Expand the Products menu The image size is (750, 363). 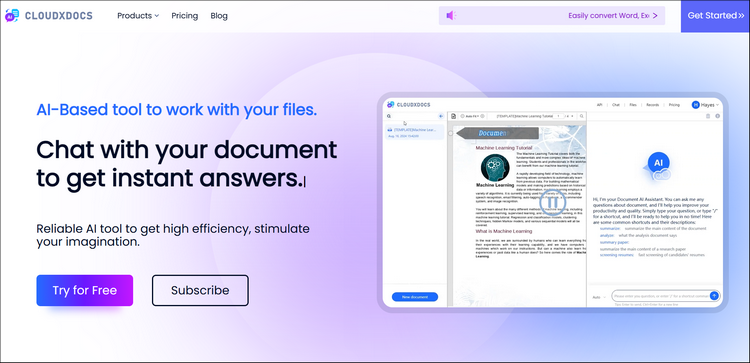click(x=138, y=16)
